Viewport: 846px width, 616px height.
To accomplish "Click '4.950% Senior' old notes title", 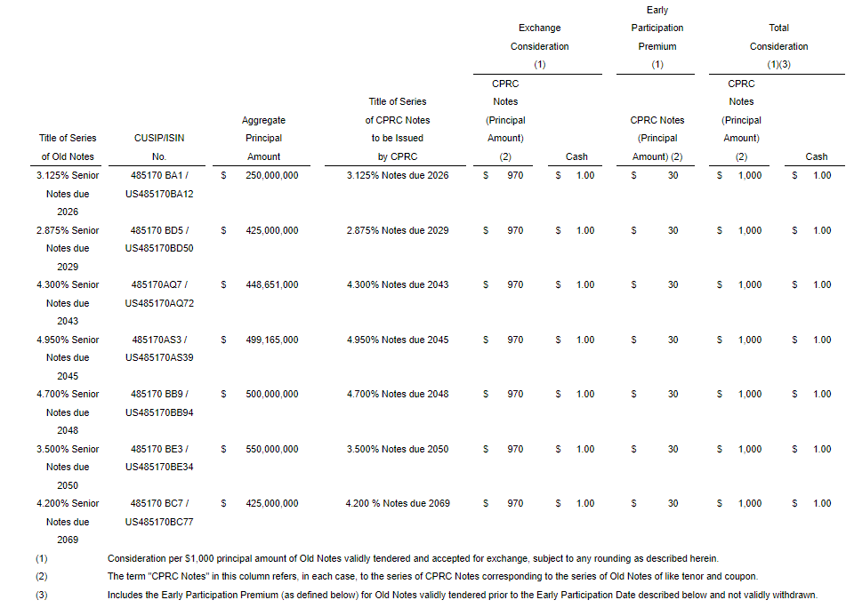I will (x=68, y=340).
